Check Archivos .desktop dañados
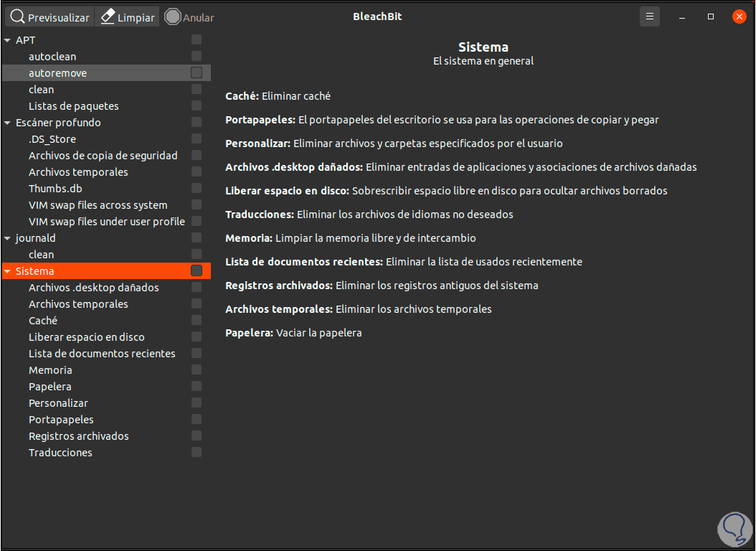Screen dimensions: 756x551 pyautogui.click(x=197, y=287)
